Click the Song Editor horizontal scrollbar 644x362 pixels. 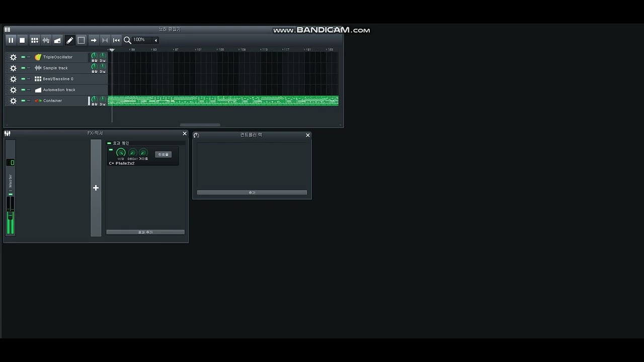coord(200,125)
